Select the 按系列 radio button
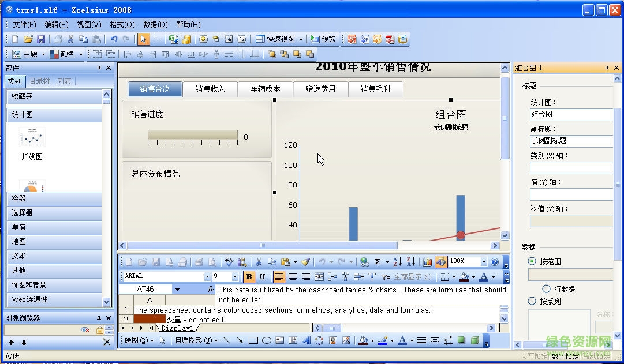This screenshot has height=364, width=624. [531, 301]
